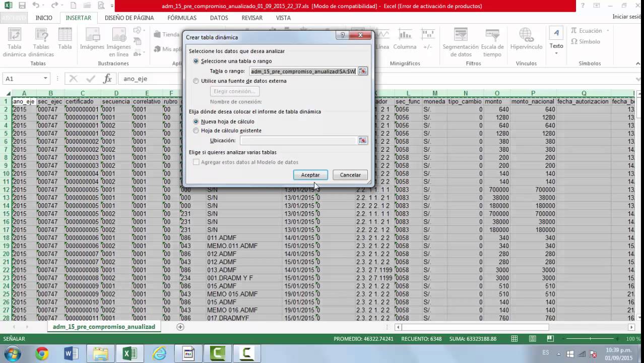Viewport: 644px width, 363px height.
Task: Open the Ecuación dropdown arrow
Action: tap(608, 31)
